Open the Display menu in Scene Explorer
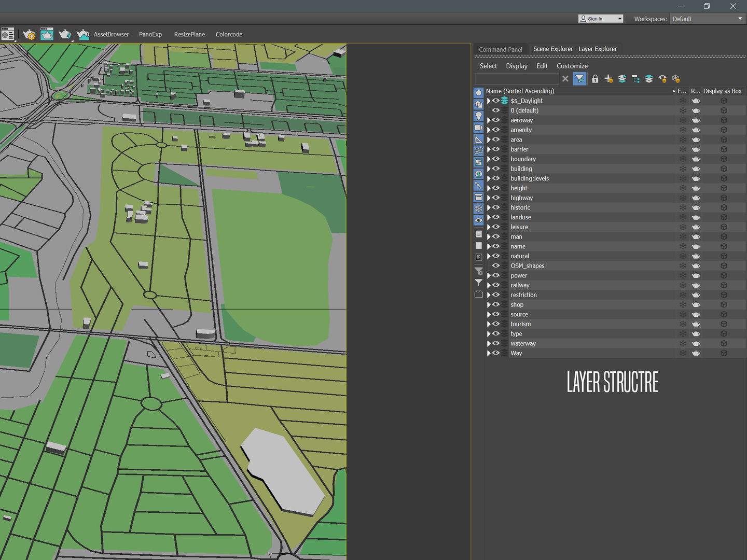Image resolution: width=747 pixels, height=560 pixels. (517, 66)
